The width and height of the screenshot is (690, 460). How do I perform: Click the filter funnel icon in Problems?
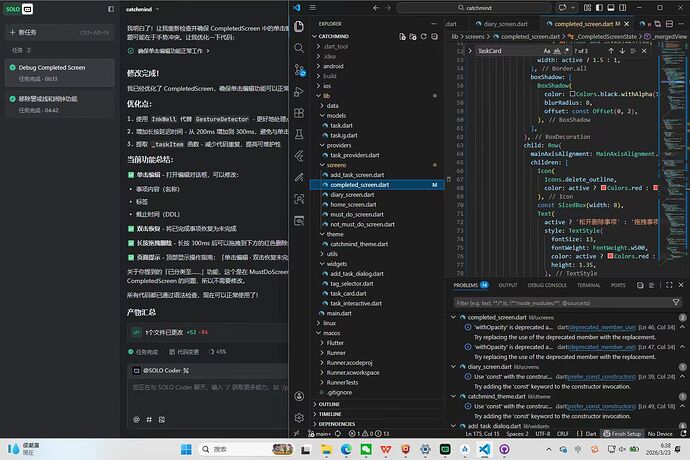click(x=676, y=302)
